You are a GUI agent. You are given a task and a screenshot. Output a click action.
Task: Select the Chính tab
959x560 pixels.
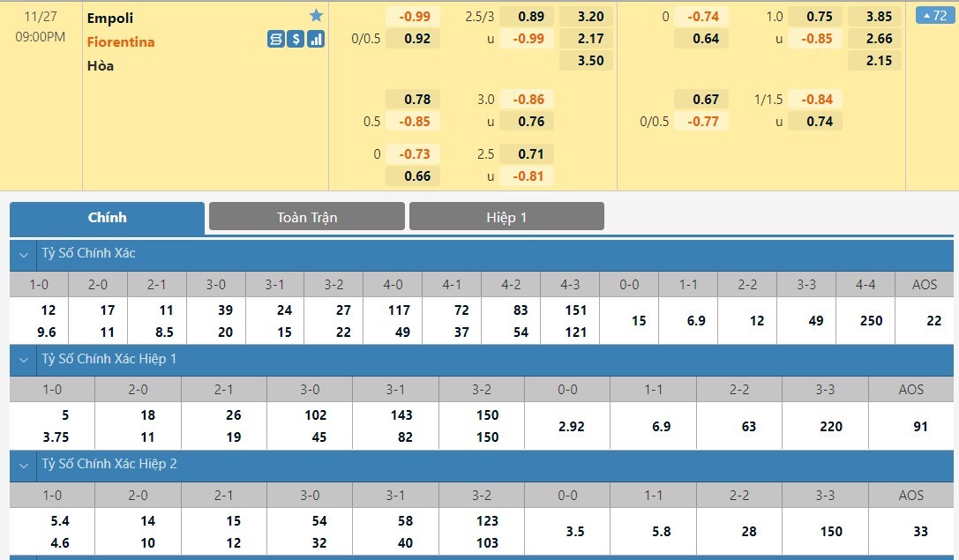(x=108, y=218)
